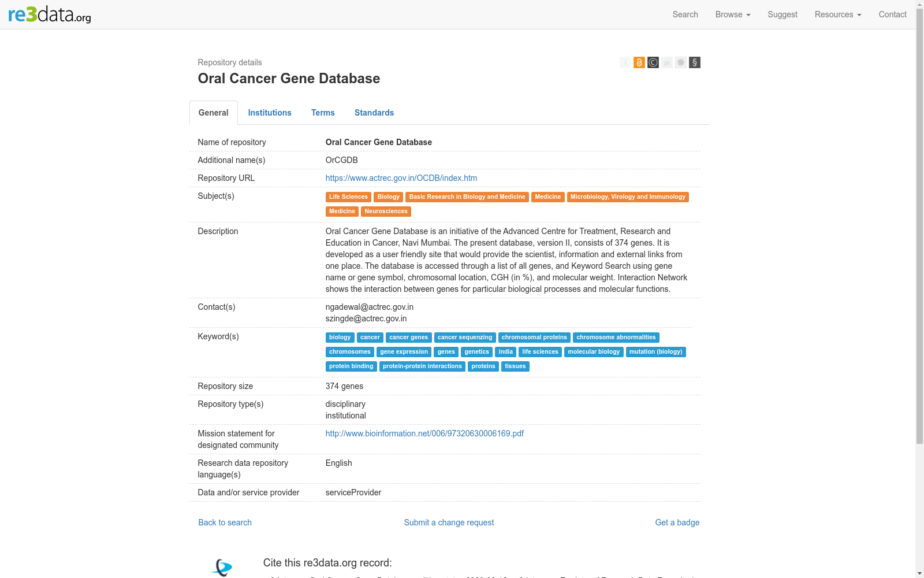Viewport: 924px width, 578px height.
Task: Select the molecular biology keyword tag
Action: click(594, 352)
